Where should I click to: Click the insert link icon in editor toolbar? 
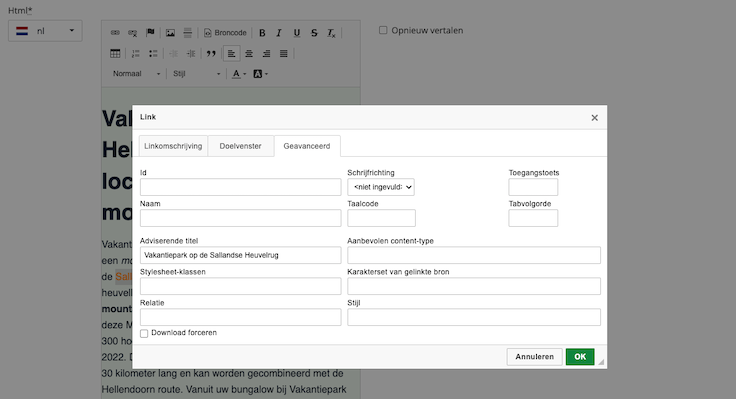pos(115,33)
